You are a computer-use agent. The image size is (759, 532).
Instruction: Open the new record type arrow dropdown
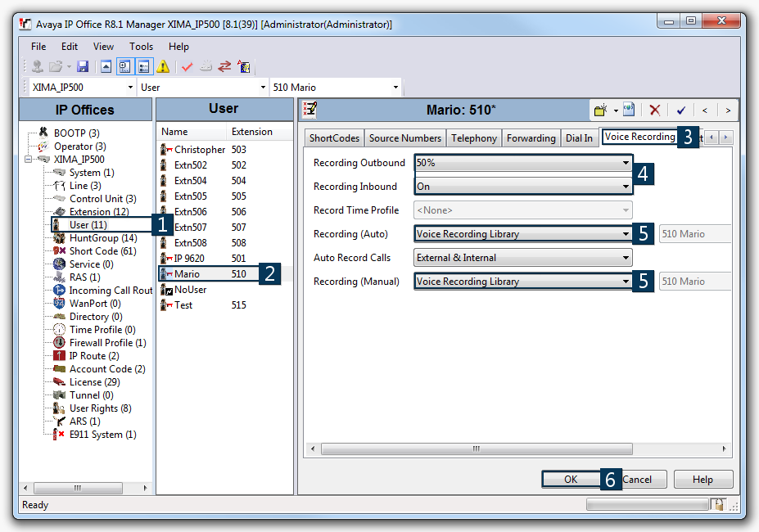[616, 110]
